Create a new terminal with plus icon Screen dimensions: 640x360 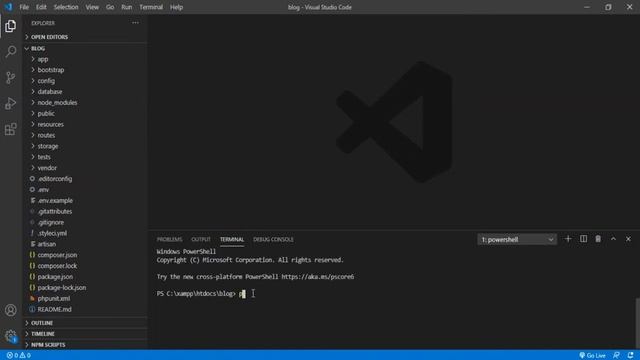pyautogui.click(x=568, y=239)
